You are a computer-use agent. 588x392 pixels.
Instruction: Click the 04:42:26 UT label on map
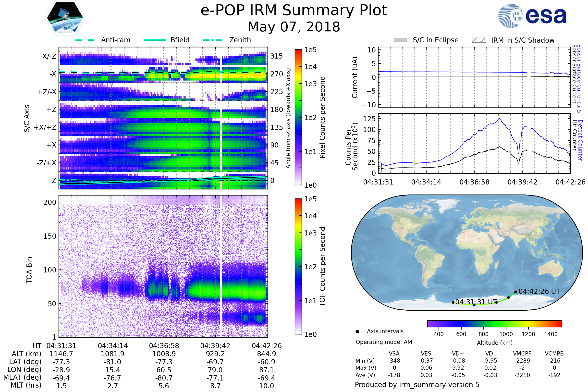pyautogui.click(x=539, y=292)
